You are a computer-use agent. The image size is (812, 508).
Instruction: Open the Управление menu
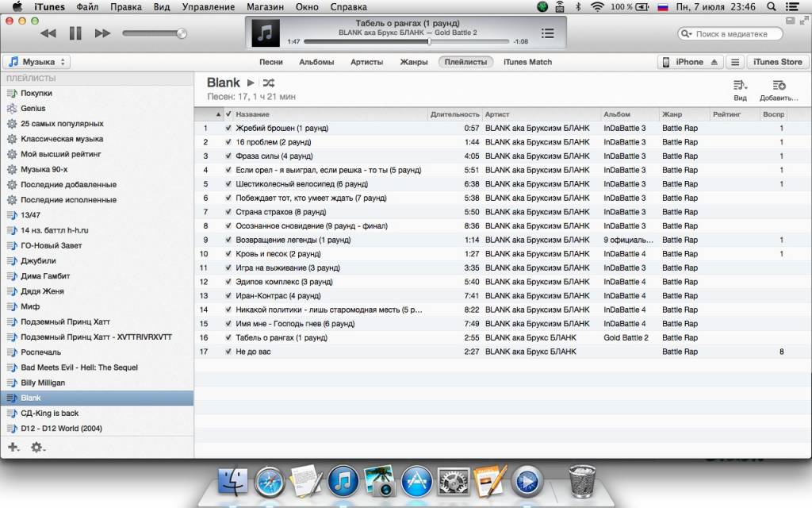click(209, 6)
